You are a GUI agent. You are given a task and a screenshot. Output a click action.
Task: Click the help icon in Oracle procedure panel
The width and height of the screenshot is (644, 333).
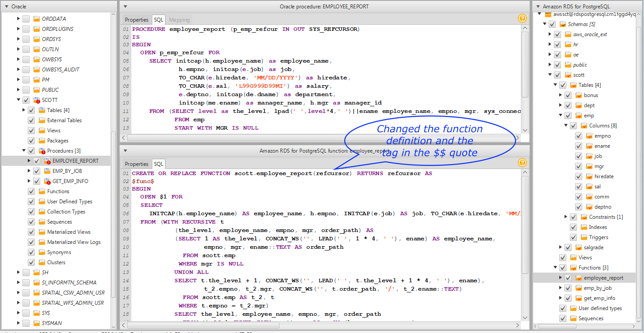pyautogui.click(x=522, y=19)
